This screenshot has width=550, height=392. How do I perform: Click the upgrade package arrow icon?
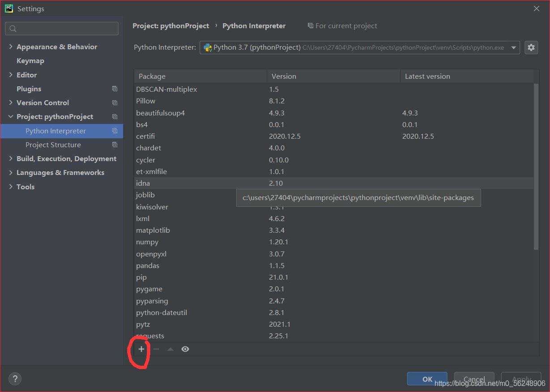[171, 349]
